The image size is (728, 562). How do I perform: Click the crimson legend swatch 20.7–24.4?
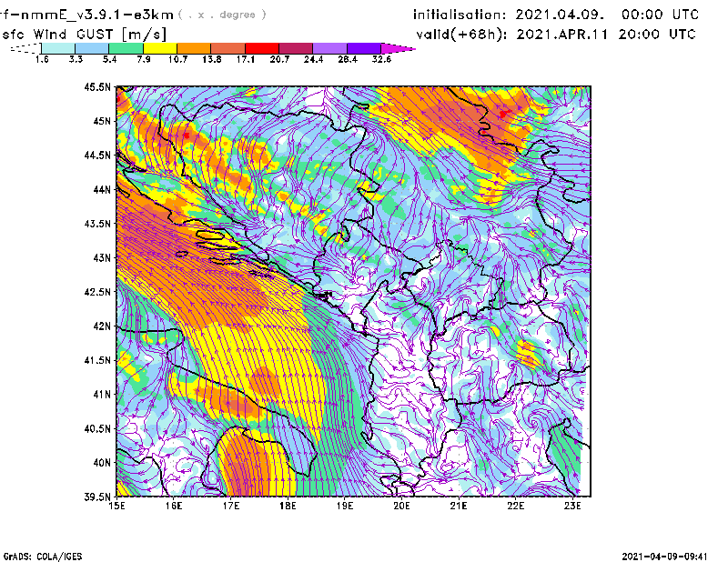click(x=296, y=48)
